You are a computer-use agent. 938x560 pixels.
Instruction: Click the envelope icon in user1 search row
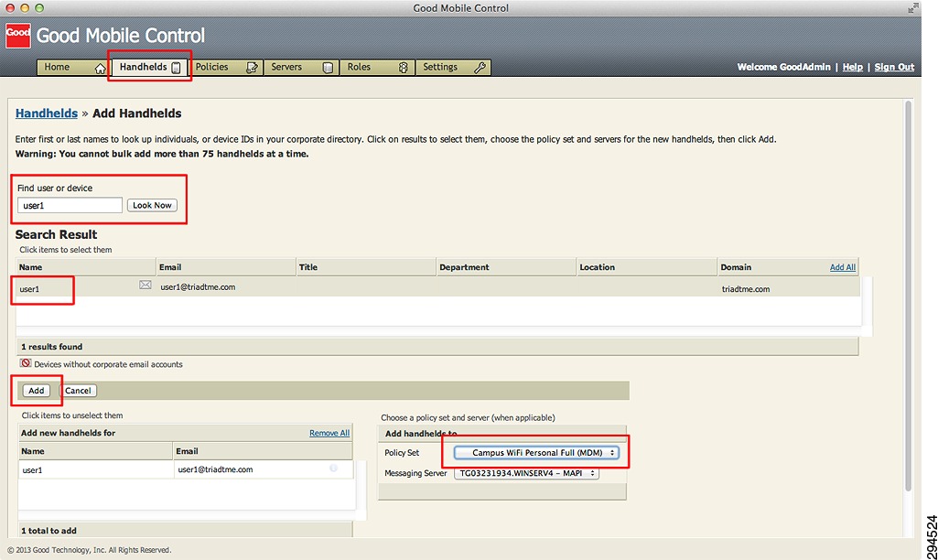(x=146, y=285)
